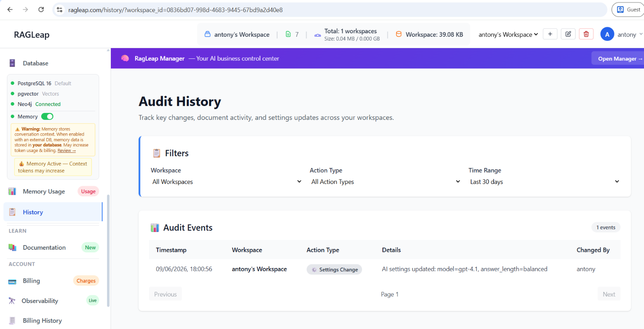Click the Audit Events chart icon
Viewport: 644px width, 329px height.
pos(155,228)
